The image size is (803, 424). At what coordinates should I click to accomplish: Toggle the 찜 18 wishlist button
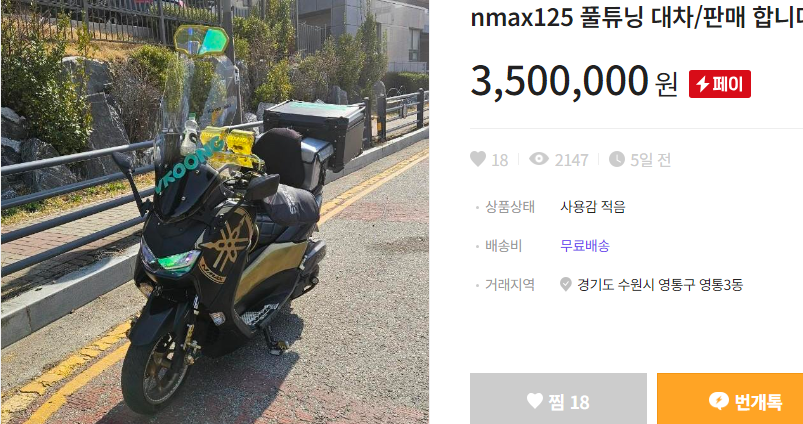pos(558,399)
